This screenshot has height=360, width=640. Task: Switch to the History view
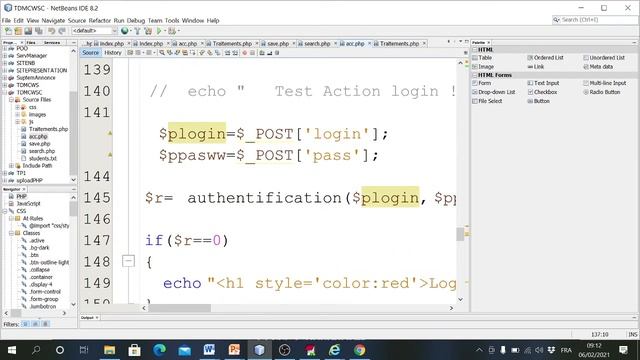pyautogui.click(x=113, y=53)
